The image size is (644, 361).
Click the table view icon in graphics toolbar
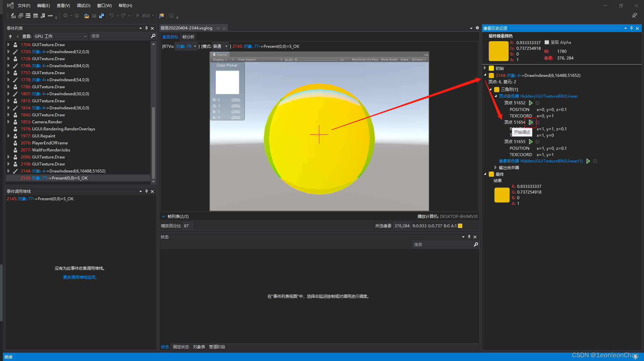click(35, 16)
